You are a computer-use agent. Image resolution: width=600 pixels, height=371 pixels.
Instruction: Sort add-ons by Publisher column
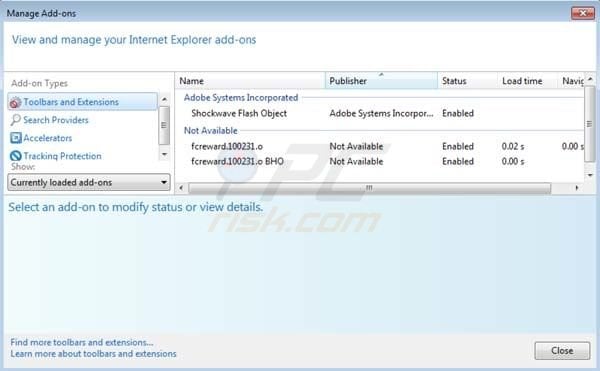(381, 81)
